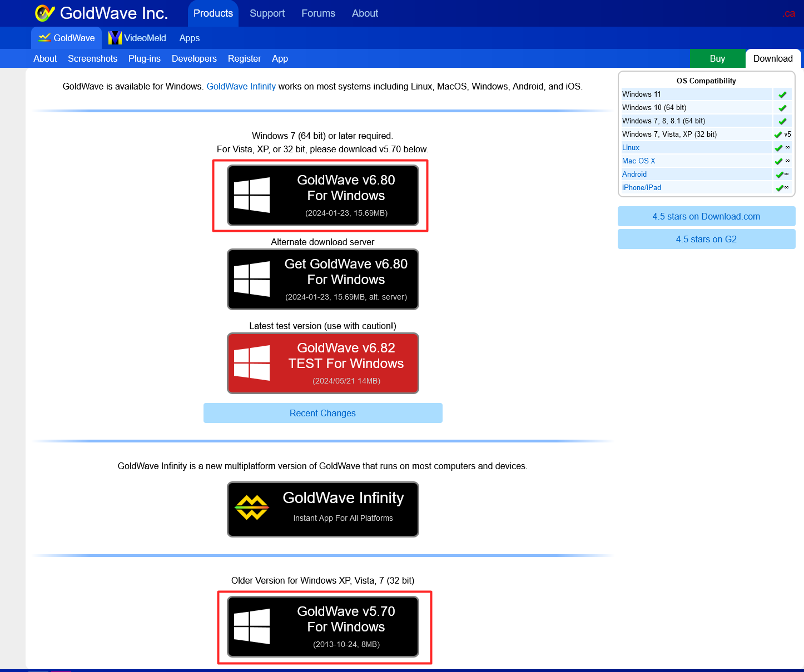This screenshot has width=804, height=672.
Task: Open Recent Changes
Action: 322,413
